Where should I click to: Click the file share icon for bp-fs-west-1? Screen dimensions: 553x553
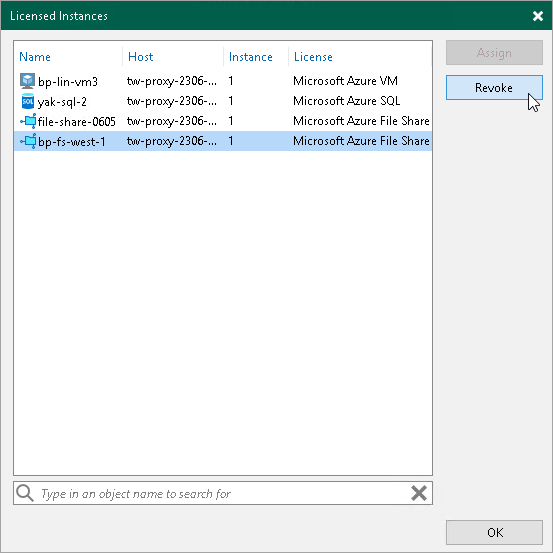coord(28,141)
